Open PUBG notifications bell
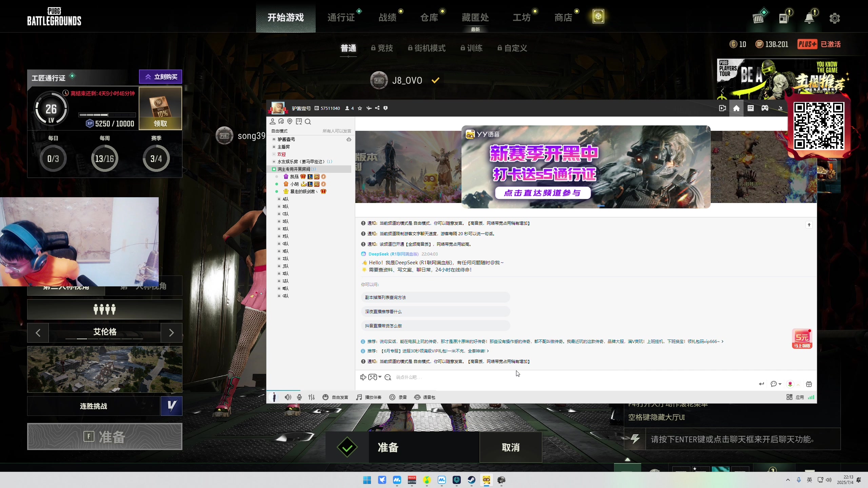The image size is (868, 488). point(809,18)
